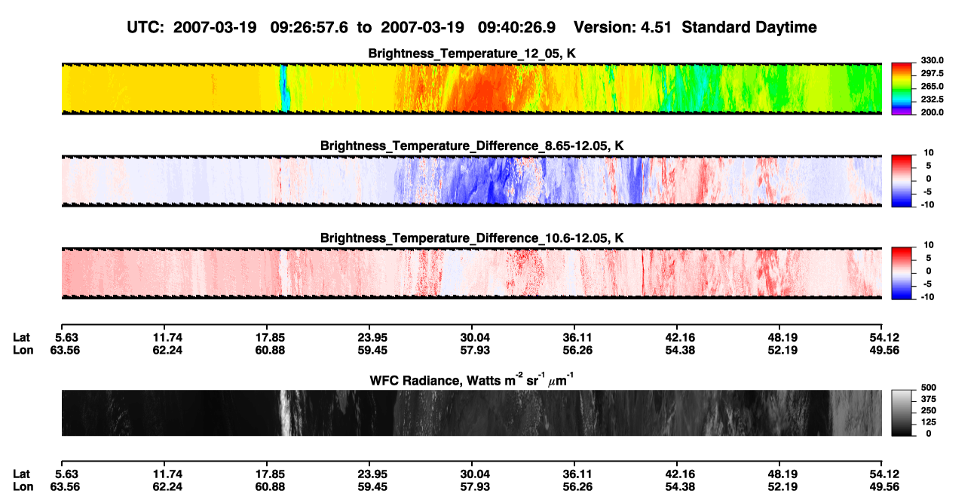Screen dimensions: 980x503
Task: Click the WFC Radiance grayscale bar
Action: click(901, 412)
